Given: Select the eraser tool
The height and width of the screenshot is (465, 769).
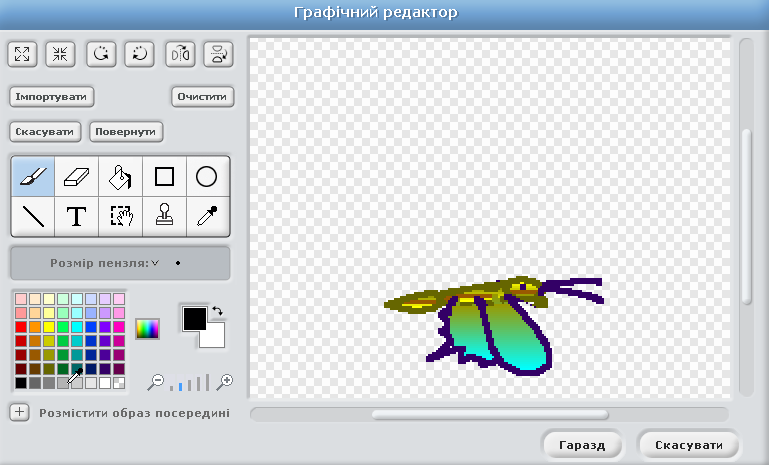Looking at the screenshot, I should click(x=77, y=177).
